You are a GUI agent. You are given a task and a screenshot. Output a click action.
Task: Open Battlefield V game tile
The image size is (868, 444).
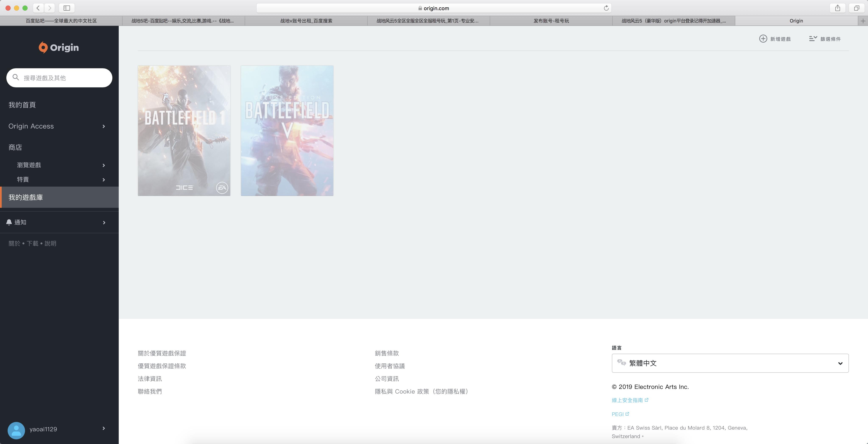287,131
